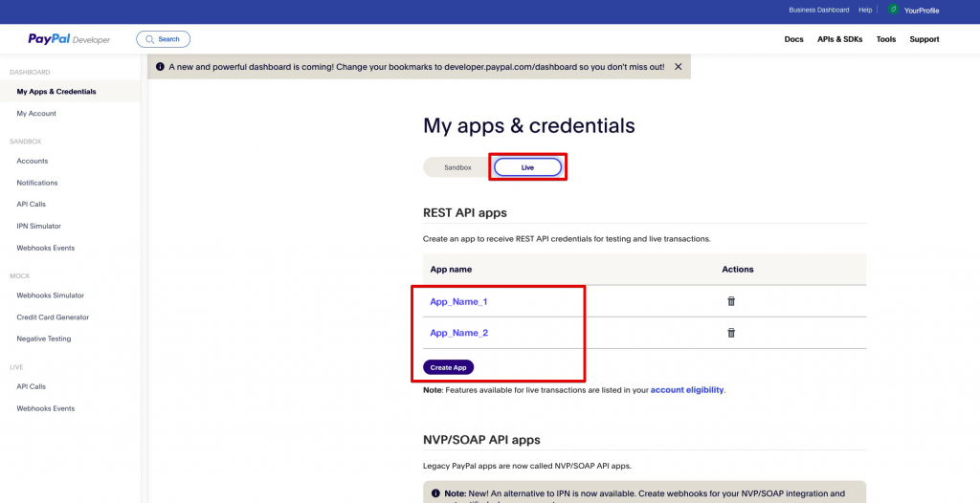This screenshot has height=503, width=980.
Task: Switch to the Sandbox toggle option
Action: point(457,167)
